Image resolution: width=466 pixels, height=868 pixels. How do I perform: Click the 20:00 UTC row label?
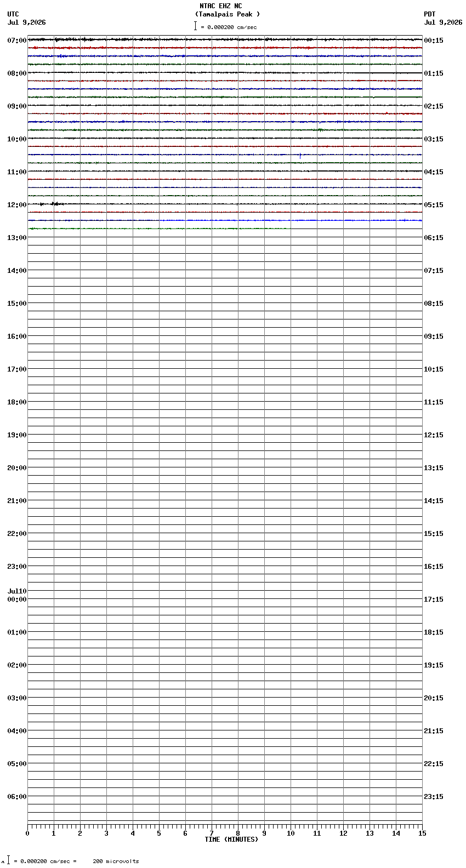pos(17,468)
